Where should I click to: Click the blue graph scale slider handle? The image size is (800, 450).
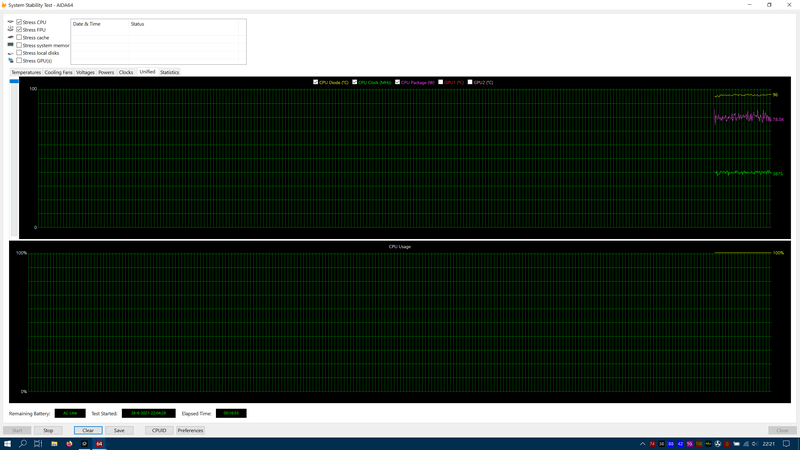[x=14, y=81]
